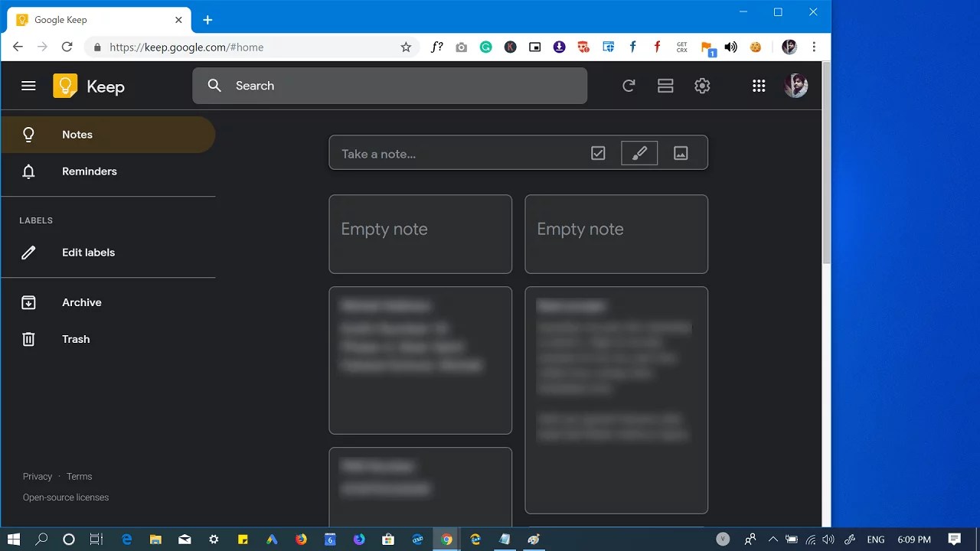Show hidden system tray icons
980x551 pixels.
(773, 539)
